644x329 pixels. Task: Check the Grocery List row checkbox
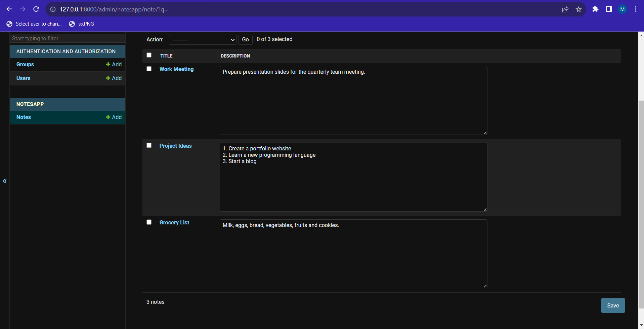149,222
